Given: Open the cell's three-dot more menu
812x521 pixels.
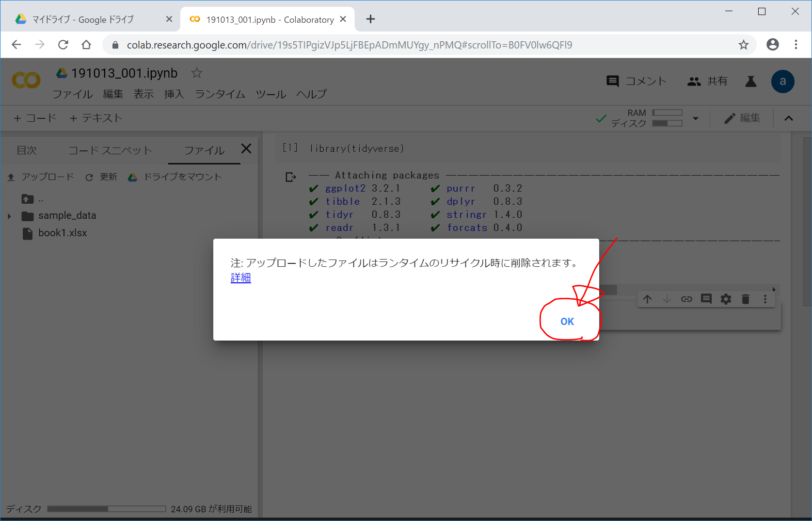Looking at the screenshot, I should [x=765, y=299].
